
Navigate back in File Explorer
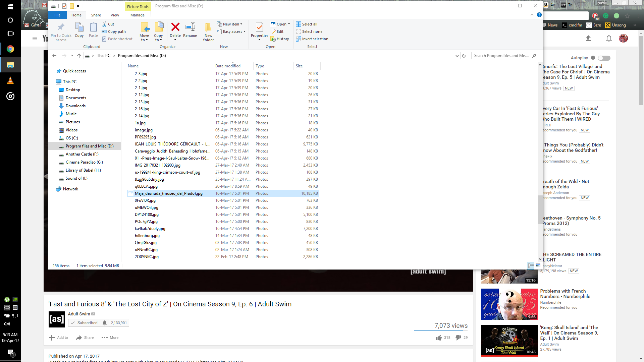(54, 56)
